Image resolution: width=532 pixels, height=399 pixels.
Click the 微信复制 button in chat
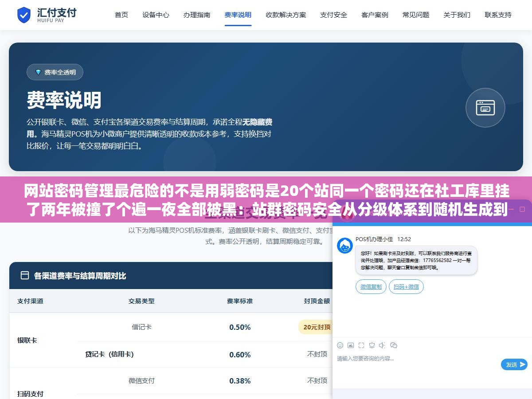click(371, 287)
